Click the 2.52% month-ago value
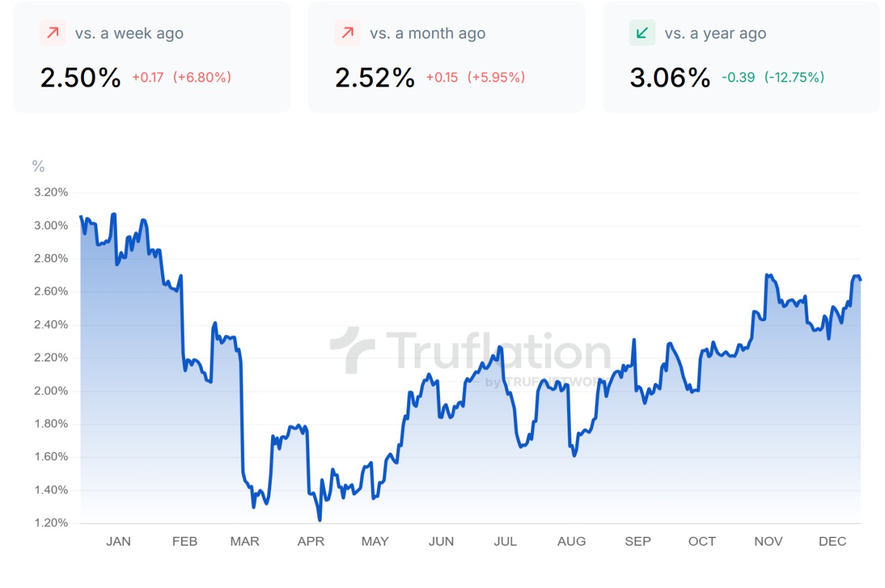885x588 pixels. [375, 78]
